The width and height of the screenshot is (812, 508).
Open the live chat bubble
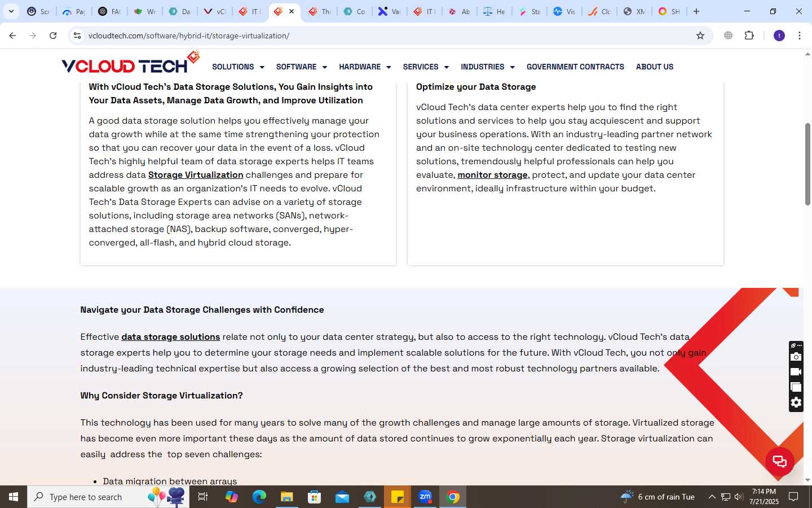(780, 461)
